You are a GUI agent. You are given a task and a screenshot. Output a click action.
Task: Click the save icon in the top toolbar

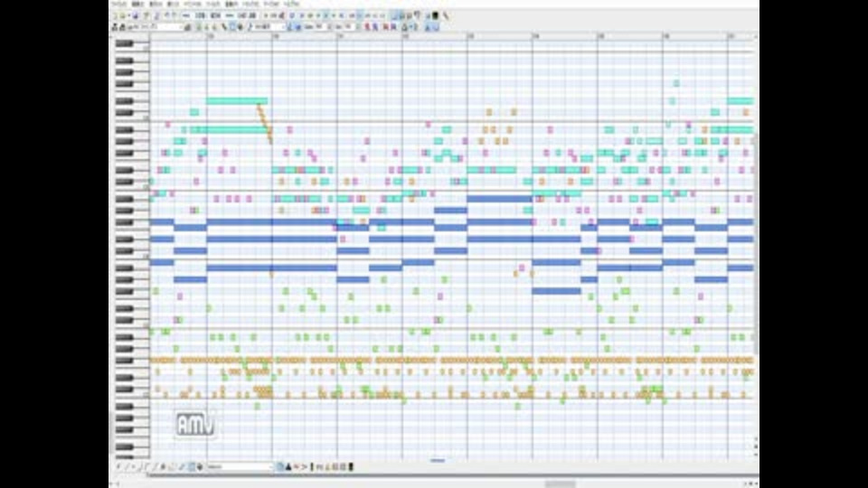(x=137, y=15)
